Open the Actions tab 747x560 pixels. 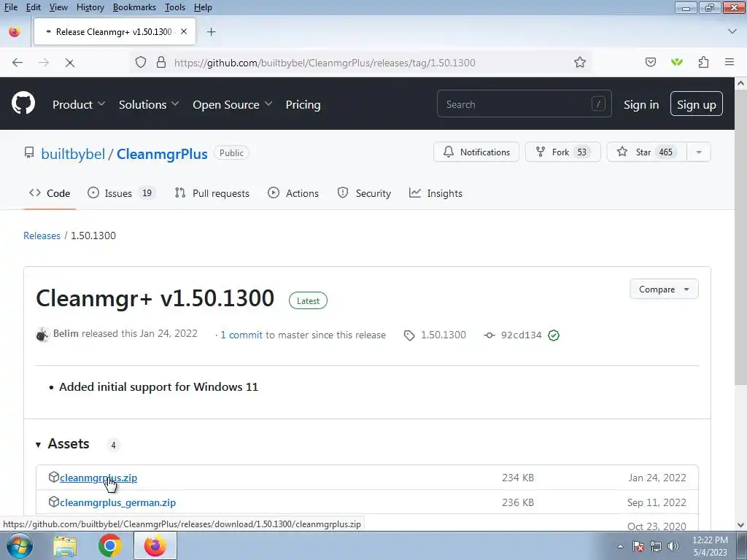[293, 193]
